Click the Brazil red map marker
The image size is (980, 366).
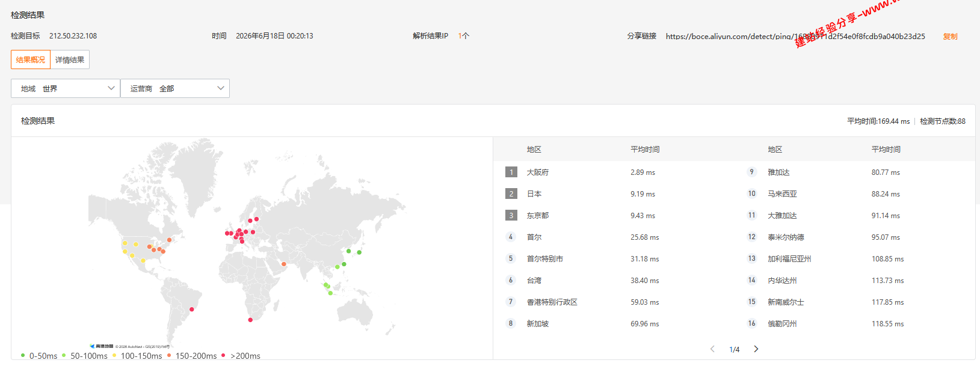pos(192,310)
